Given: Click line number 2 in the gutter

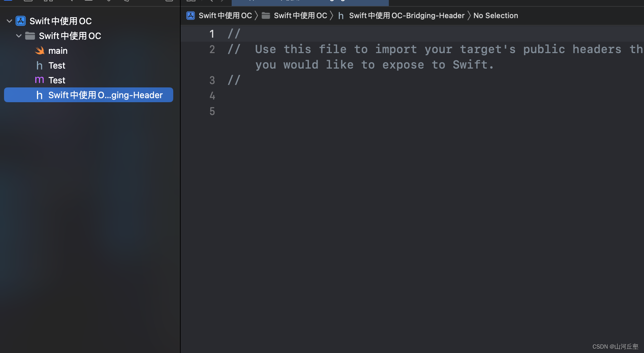Looking at the screenshot, I should click(212, 49).
